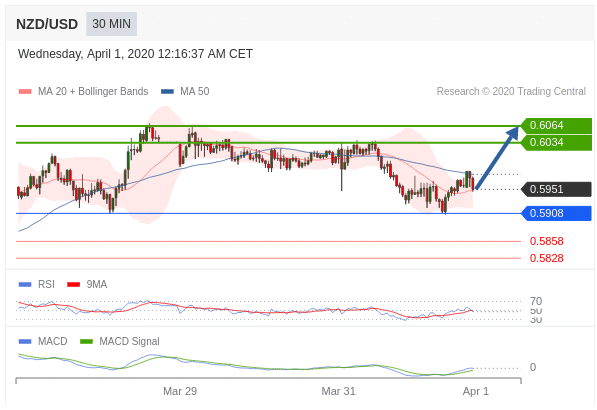Open the Research Trading Central credit
The height and width of the screenshot is (410, 597).
(511, 91)
